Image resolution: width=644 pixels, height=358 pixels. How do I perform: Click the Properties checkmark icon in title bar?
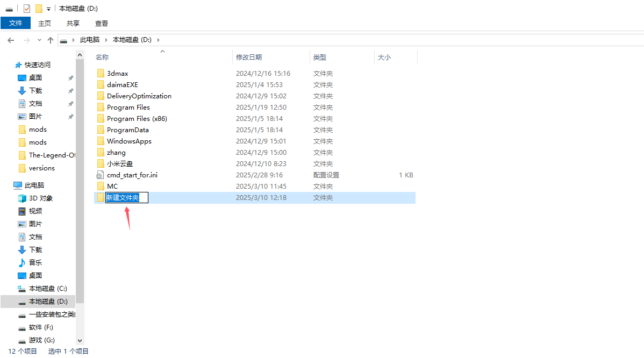pos(27,9)
